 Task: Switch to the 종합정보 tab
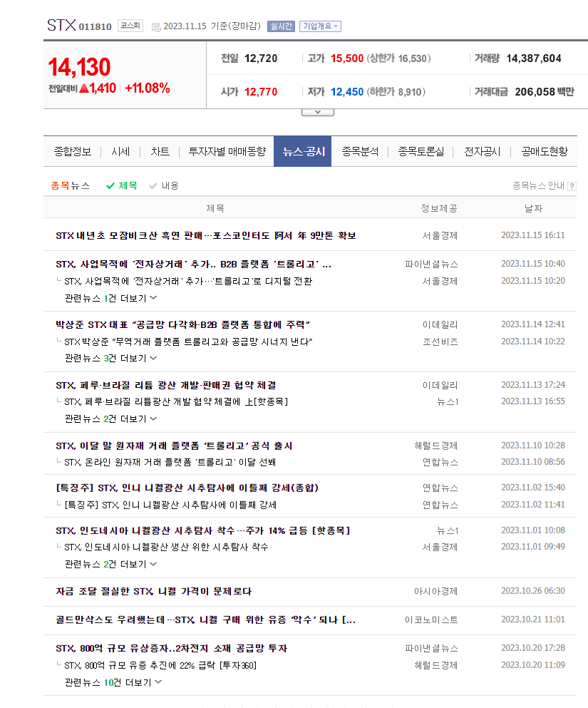click(73, 151)
